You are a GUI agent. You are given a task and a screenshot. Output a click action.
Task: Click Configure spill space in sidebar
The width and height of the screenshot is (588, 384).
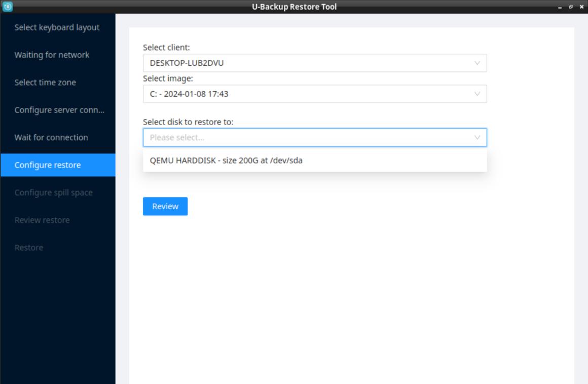53,193
